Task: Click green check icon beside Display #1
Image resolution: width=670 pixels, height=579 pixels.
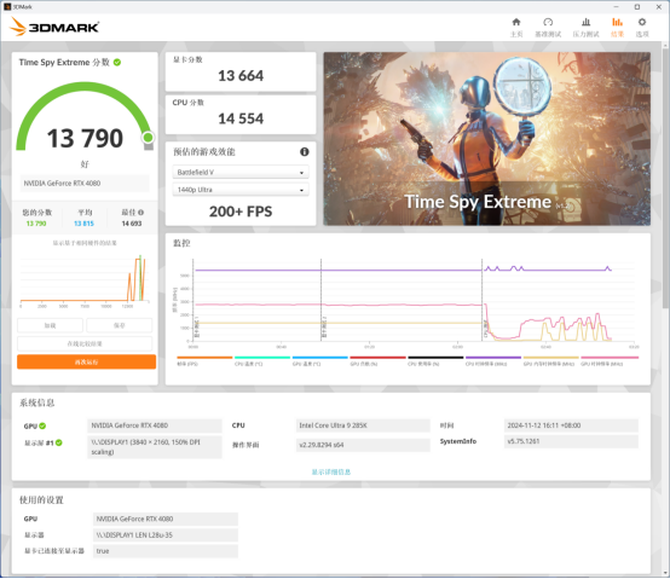Action: pos(59,443)
